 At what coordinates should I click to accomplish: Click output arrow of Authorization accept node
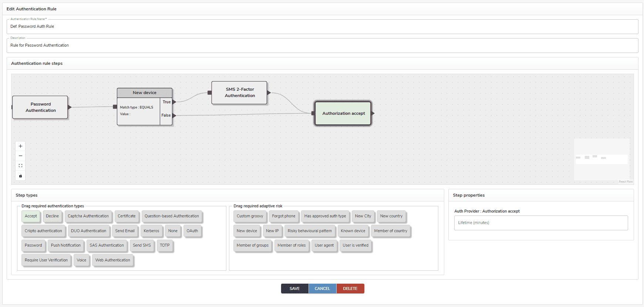(373, 113)
